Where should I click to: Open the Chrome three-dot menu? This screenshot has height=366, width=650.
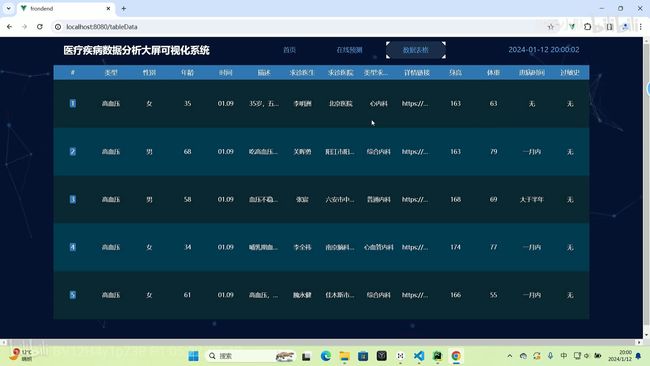[x=640, y=27]
